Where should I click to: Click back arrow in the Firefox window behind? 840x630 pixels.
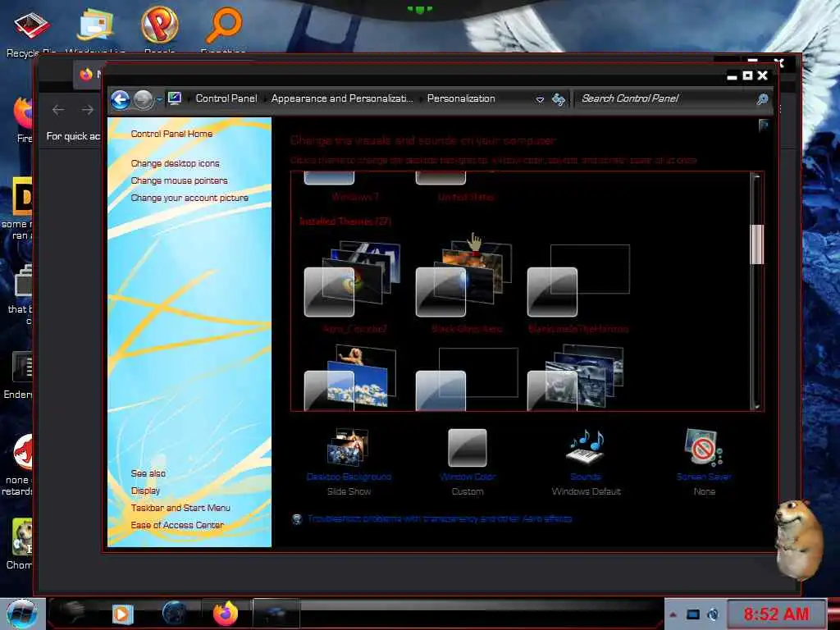point(58,111)
